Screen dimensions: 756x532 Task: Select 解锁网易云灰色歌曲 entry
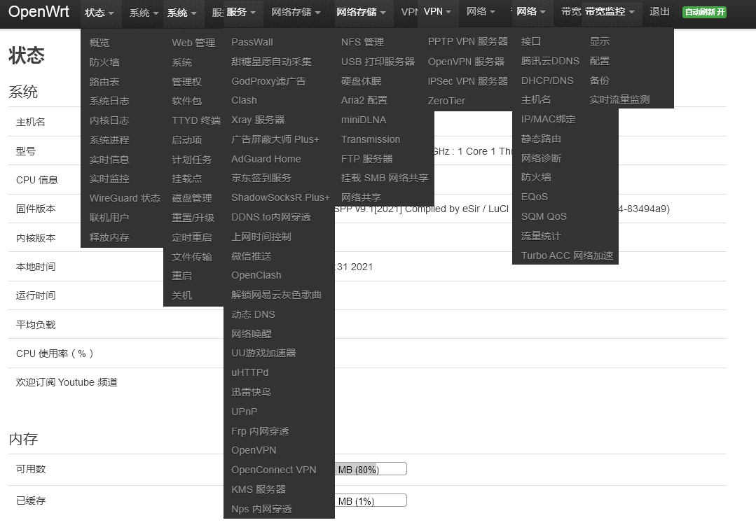[276, 295]
